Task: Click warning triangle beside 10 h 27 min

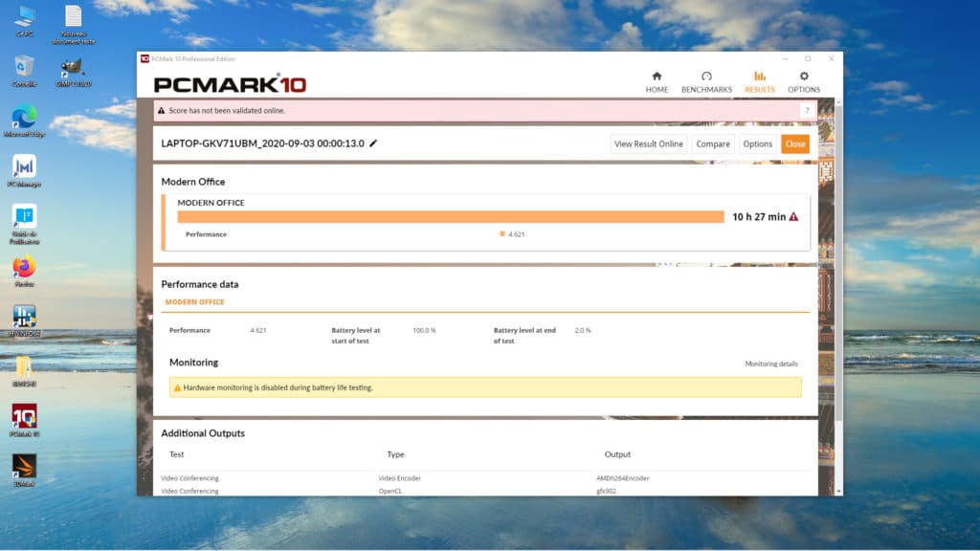Action: [793, 217]
